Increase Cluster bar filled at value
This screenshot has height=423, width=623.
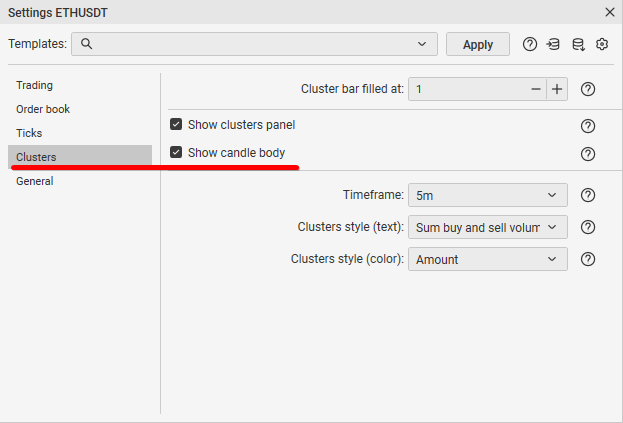(x=557, y=89)
